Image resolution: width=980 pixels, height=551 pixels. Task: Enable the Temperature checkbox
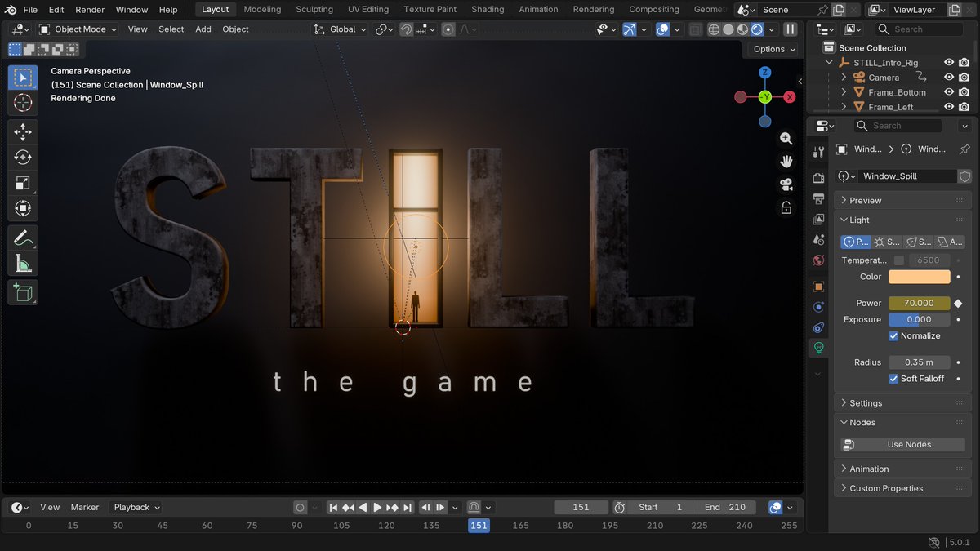[899, 260]
